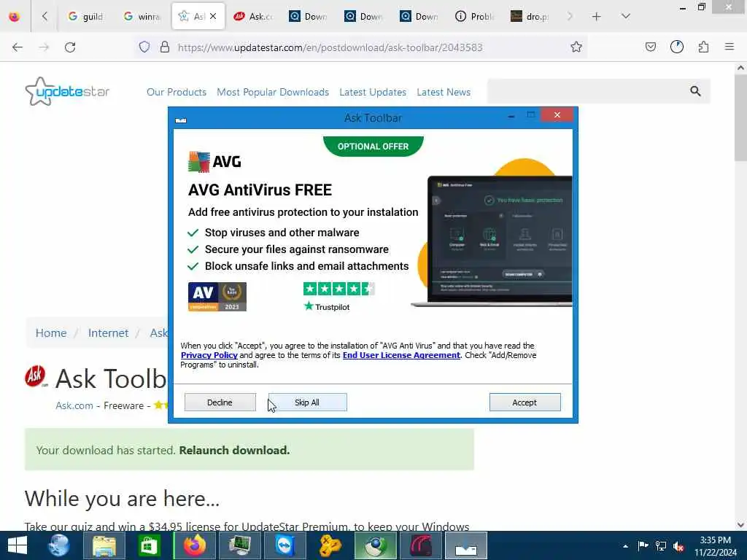Click the Firefox View icon
747x560 pixels.
[x=15, y=17]
